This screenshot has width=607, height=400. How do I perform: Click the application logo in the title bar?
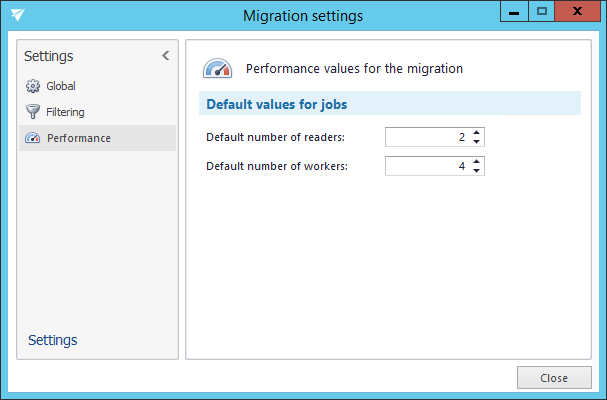click(18, 15)
